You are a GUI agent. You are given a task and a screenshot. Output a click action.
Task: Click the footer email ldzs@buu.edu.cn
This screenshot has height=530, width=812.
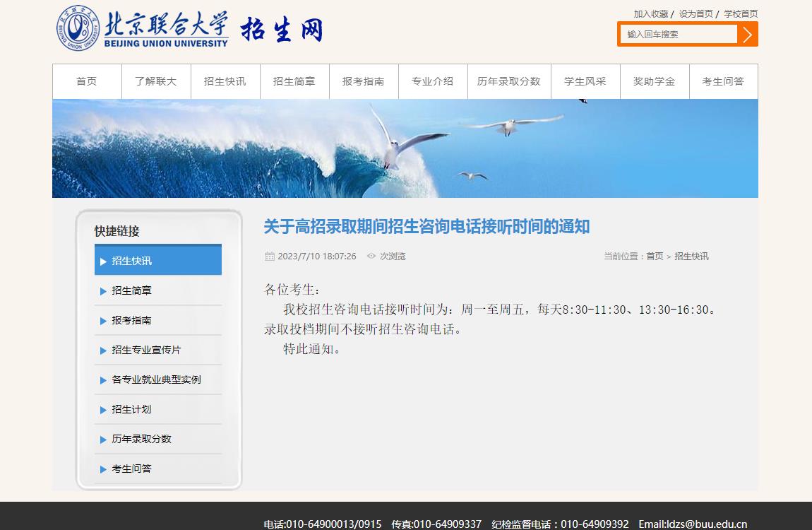click(693, 524)
